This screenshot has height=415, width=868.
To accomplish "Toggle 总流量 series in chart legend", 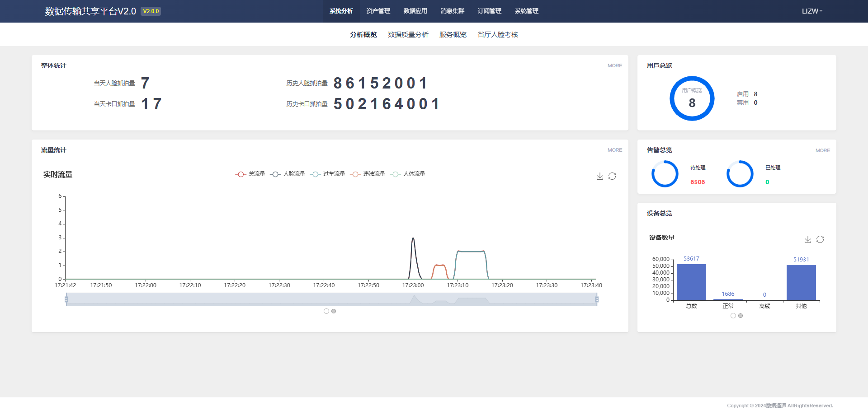I will pos(250,174).
